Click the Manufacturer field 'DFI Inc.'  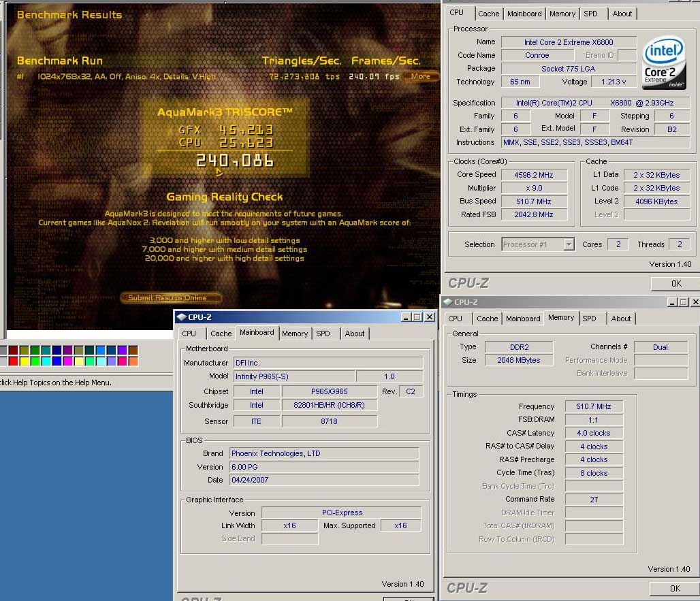328,363
